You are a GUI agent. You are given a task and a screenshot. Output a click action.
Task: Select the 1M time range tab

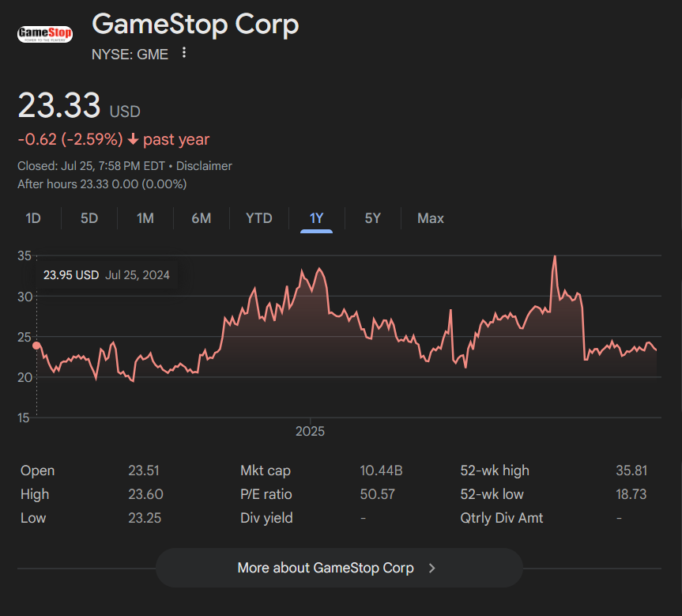point(145,218)
